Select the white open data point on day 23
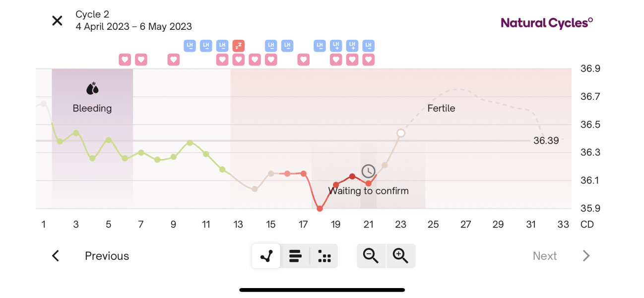 point(400,133)
